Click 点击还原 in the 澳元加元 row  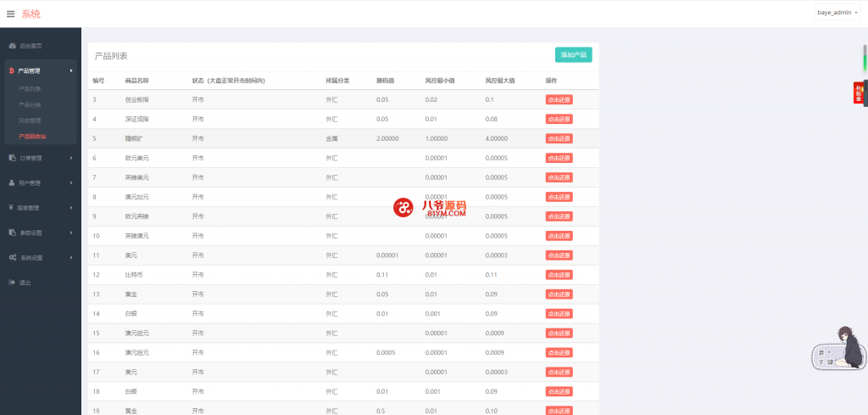click(559, 197)
